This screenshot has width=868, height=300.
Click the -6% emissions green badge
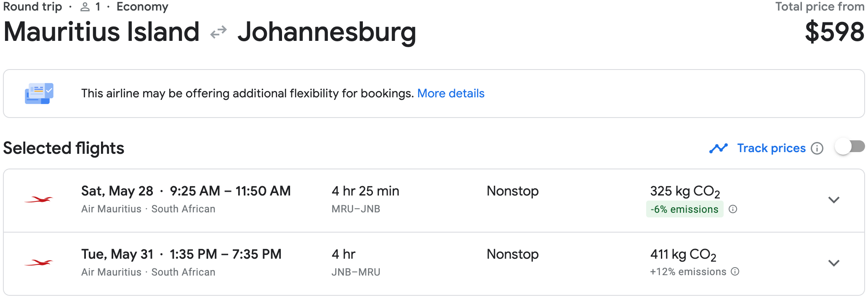(x=684, y=209)
